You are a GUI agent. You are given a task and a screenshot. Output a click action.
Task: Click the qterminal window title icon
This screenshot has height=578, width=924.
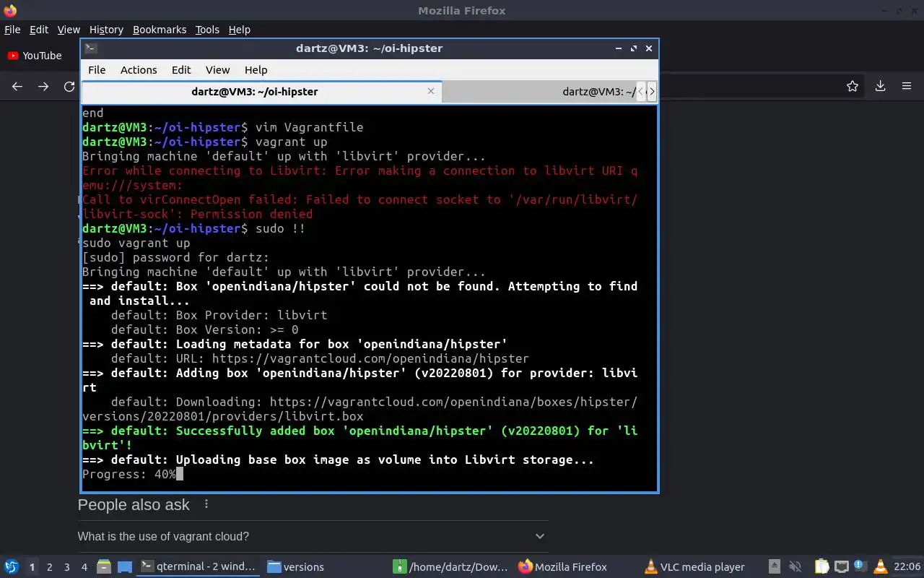click(x=90, y=48)
